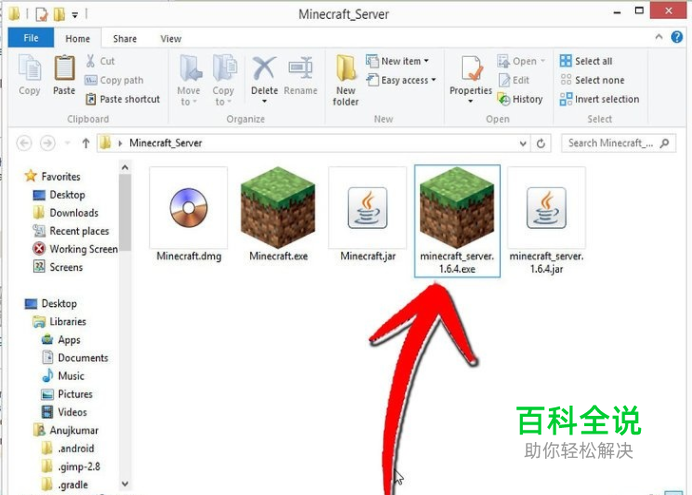The image size is (692, 495).
Task: Open the .android folder
Action: [68, 448]
